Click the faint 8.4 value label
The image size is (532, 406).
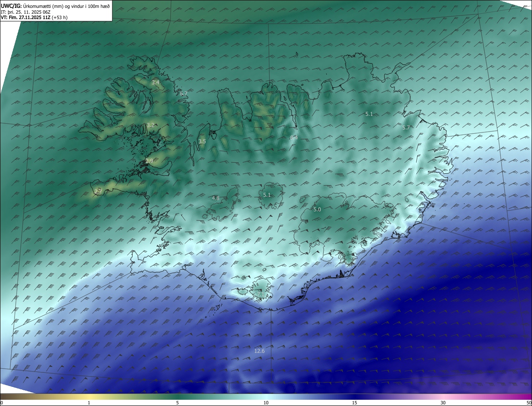pyautogui.click(x=294, y=137)
